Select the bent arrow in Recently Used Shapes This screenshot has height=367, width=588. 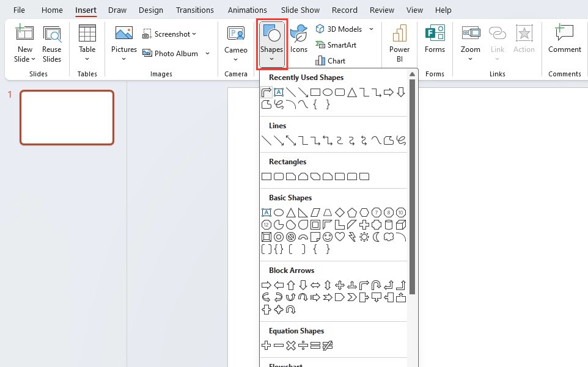click(266, 92)
